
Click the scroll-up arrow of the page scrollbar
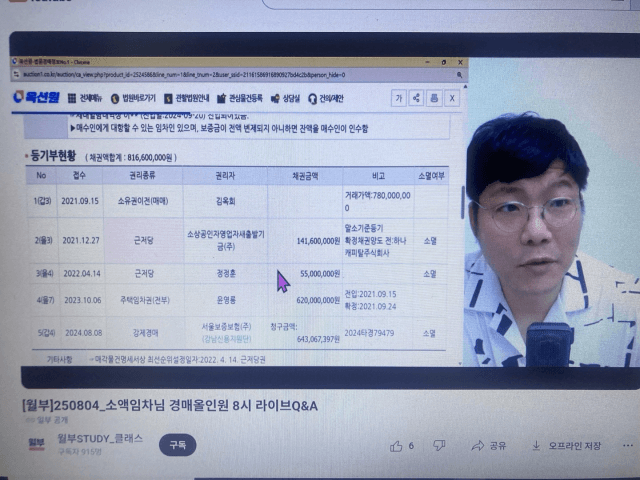coord(465,87)
